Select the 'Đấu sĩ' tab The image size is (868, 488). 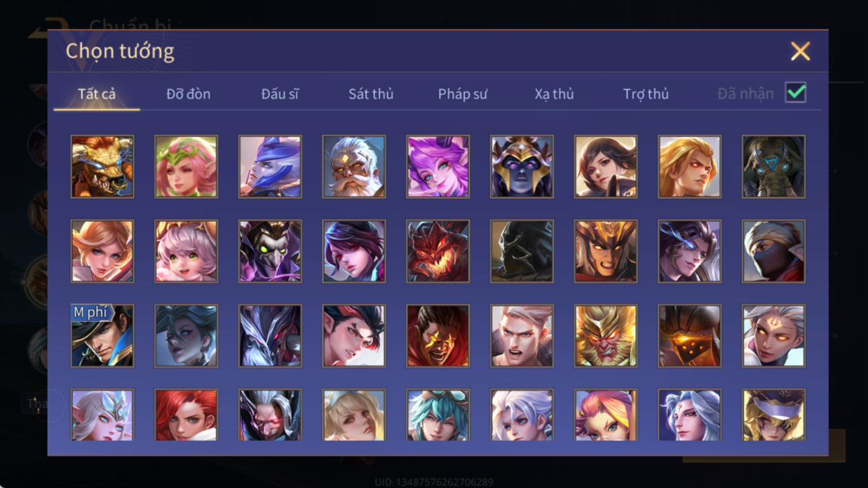(280, 94)
